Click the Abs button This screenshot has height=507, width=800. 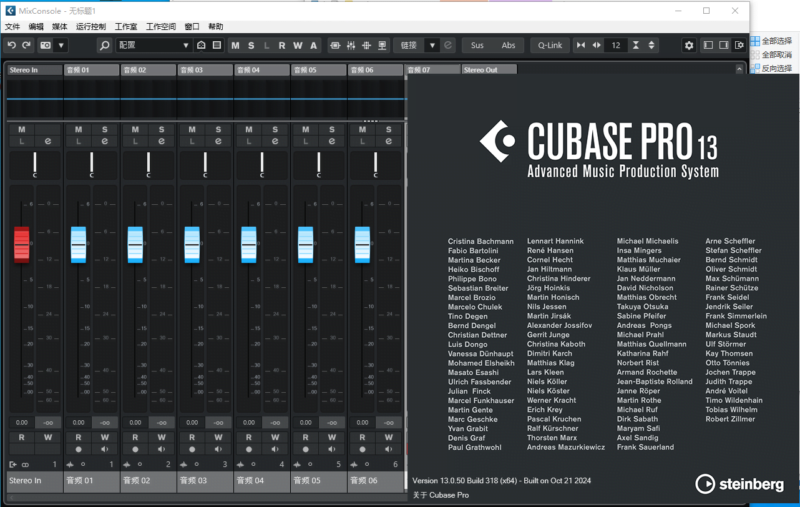coord(508,45)
